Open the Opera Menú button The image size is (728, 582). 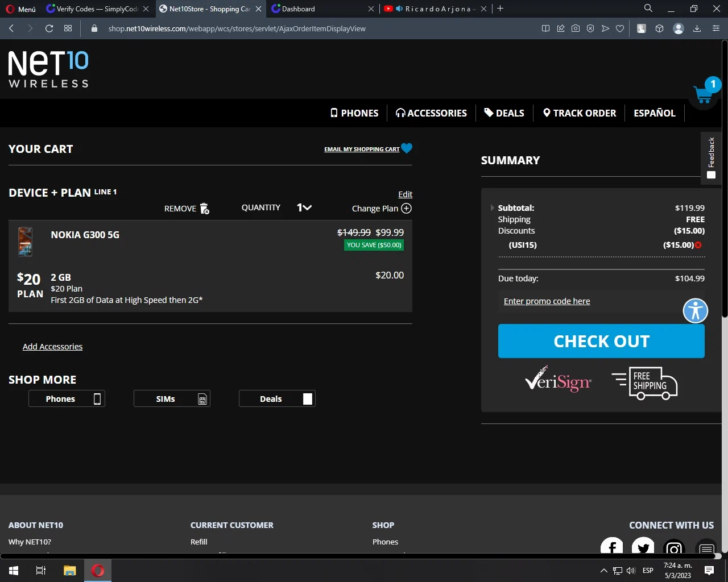(x=20, y=9)
